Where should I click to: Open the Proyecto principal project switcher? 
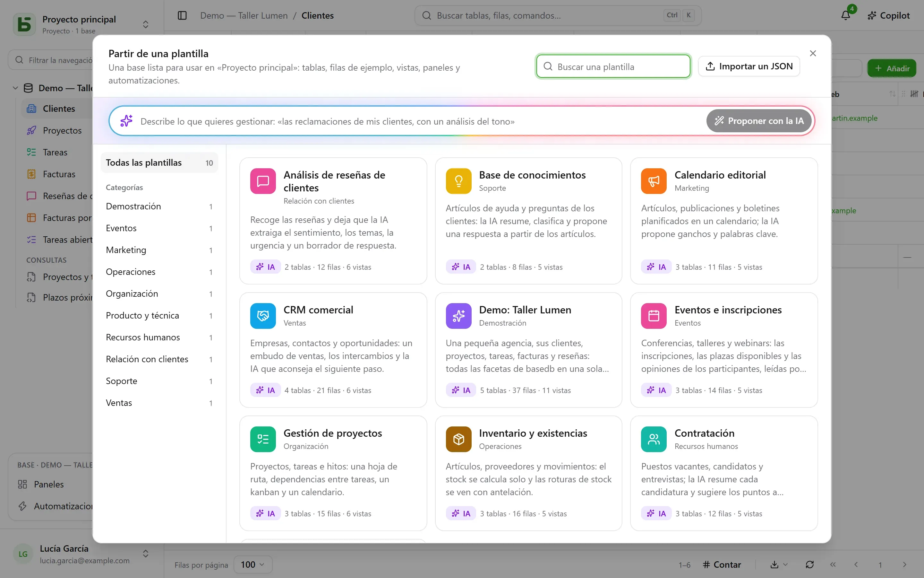[82, 24]
